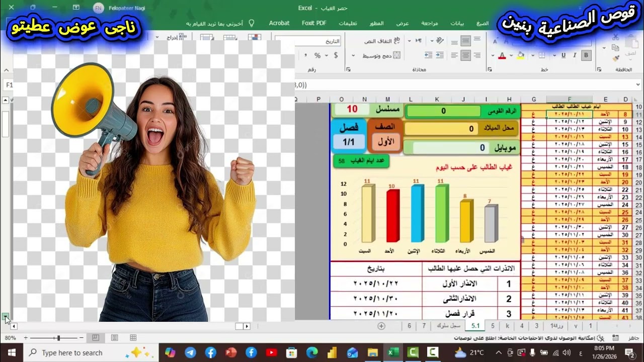Open the orientation dropdown arrow
This screenshot has height=362, width=644.
pos(432,41)
